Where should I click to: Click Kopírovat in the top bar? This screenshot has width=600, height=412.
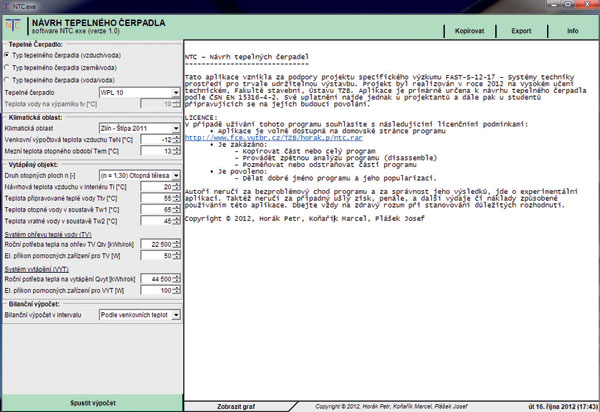[470, 31]
